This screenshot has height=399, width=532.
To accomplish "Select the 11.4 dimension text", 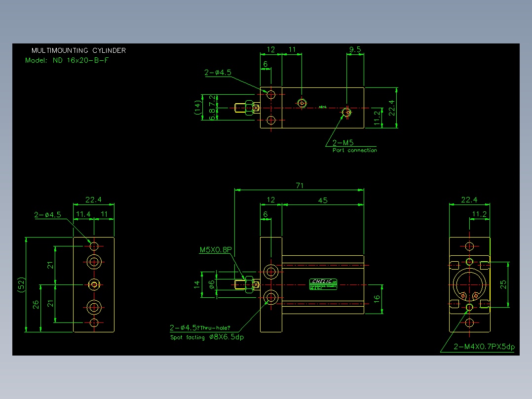I will (x=83, y=214).
